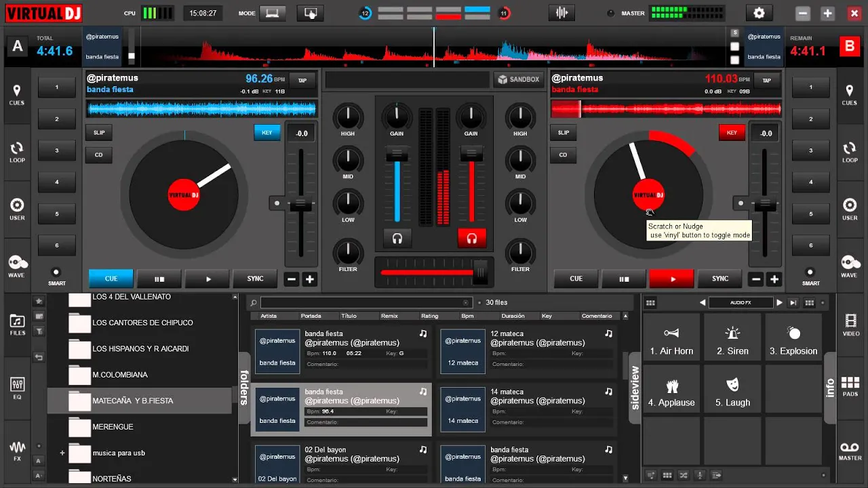
Task: Toggle CD mode on deck A
Action: tap(99, 155)
